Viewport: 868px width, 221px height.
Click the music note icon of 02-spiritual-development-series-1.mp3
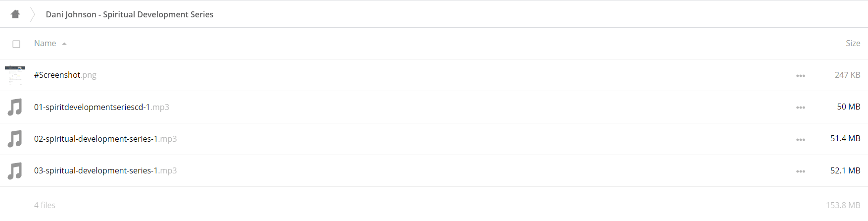point(15,139)
